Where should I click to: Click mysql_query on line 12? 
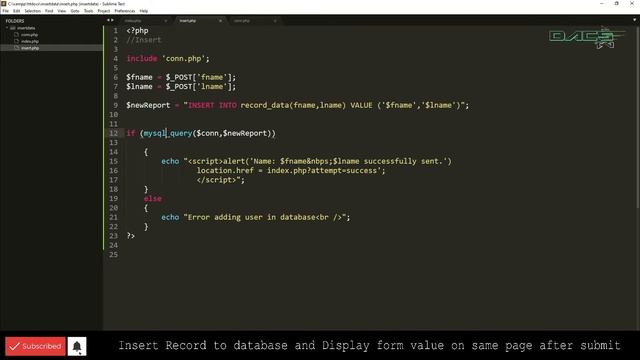click(x=168, y=133)
